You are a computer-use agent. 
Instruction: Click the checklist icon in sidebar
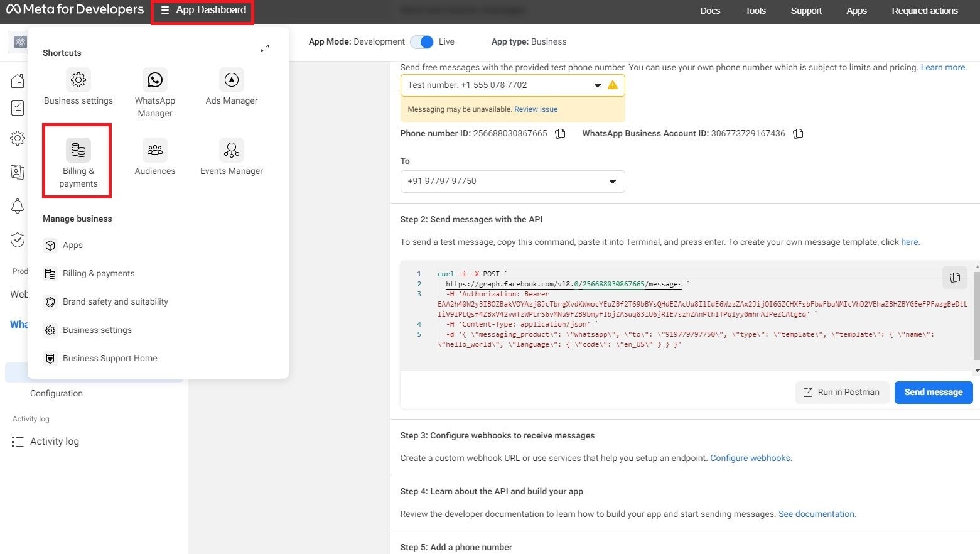(x=18, y=108)
